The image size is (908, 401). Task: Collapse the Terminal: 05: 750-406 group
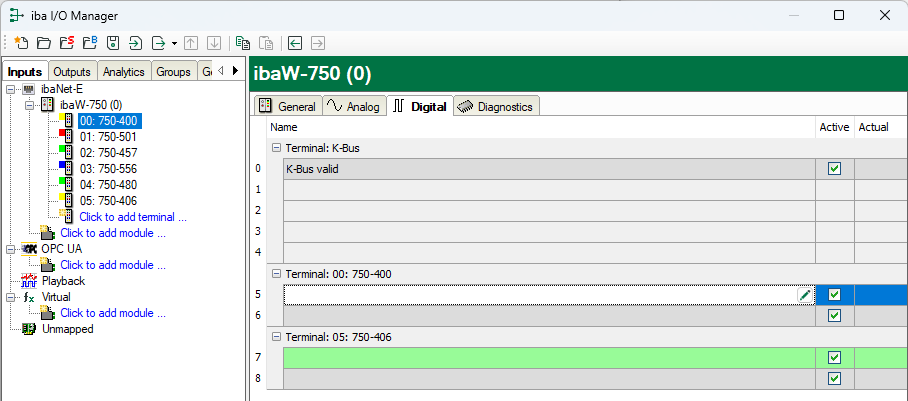(276, 337)
